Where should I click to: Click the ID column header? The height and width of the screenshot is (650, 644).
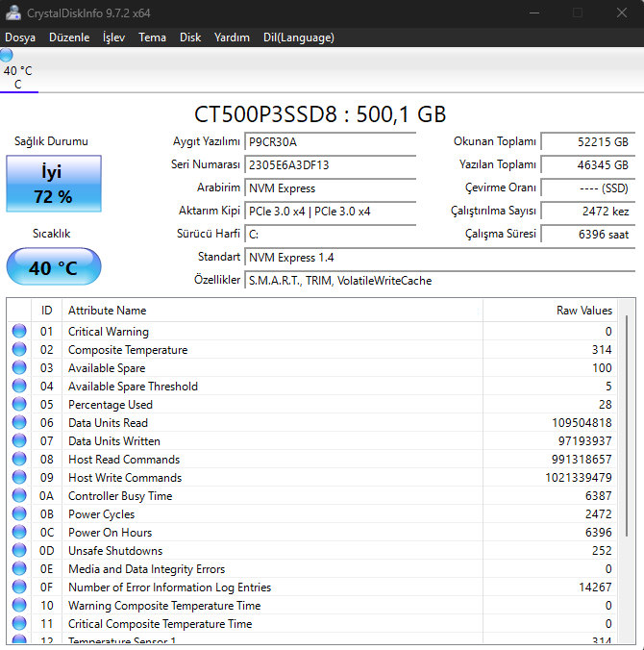[x=46, y=310]
